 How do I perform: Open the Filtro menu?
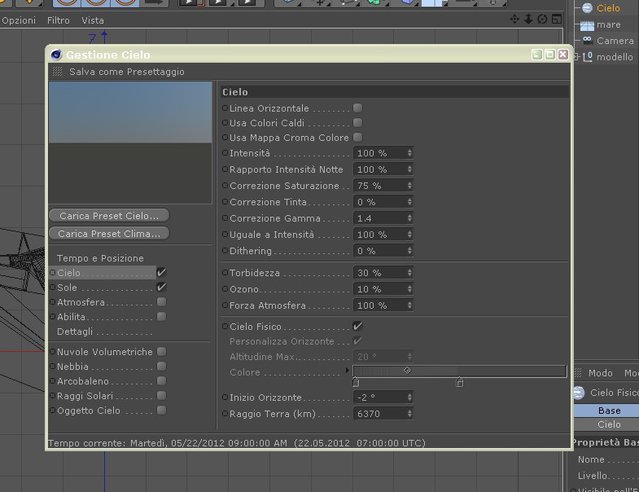point(58,20)
